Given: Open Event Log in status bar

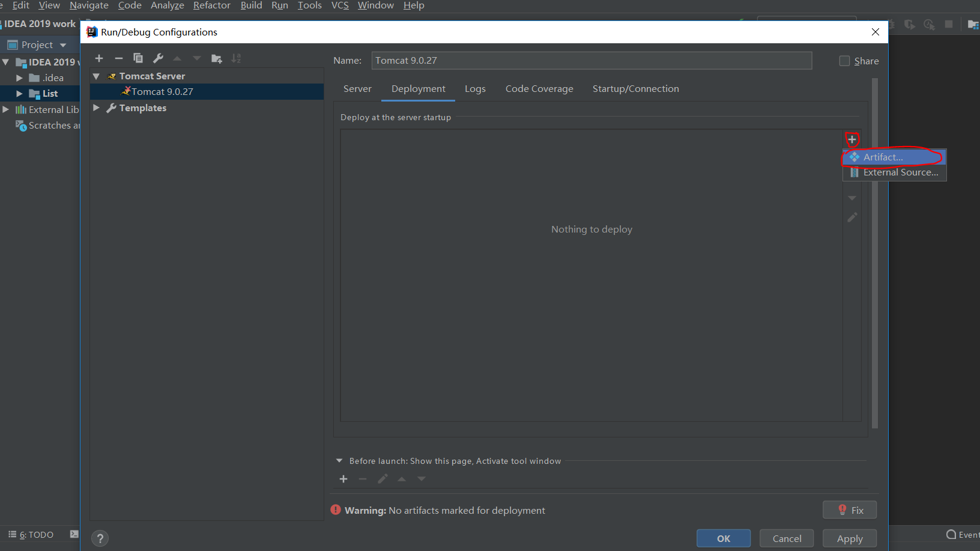Looking at the screenshot, I should pos(963,535).
